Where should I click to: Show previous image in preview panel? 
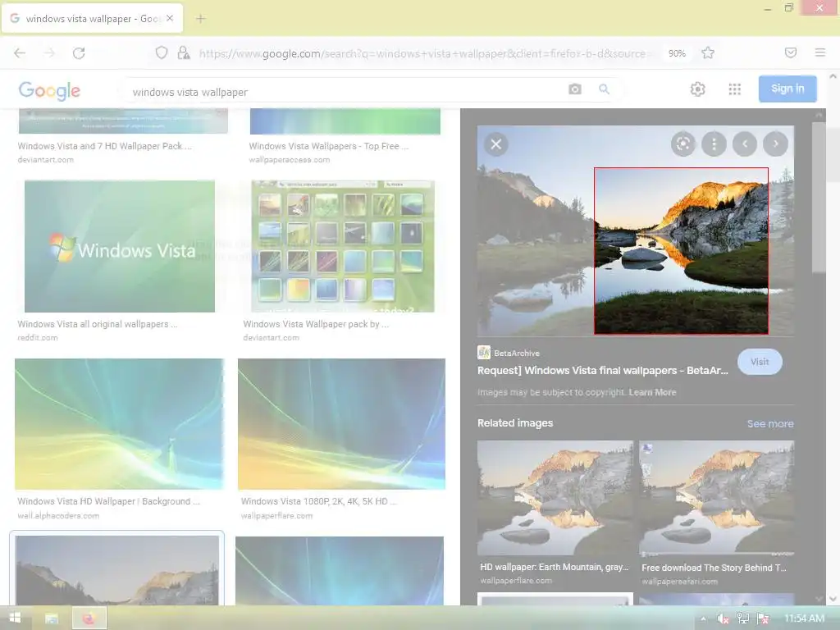click(x=745, y=144)
